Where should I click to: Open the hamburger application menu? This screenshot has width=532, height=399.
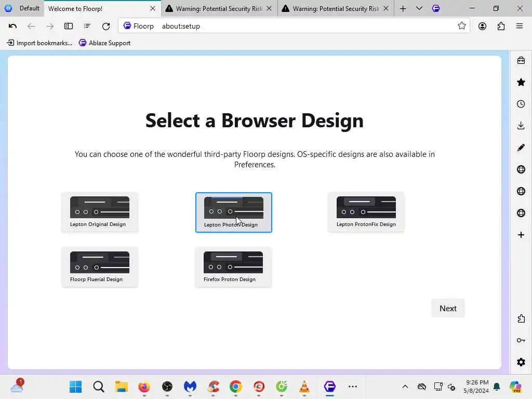(520, 26)
